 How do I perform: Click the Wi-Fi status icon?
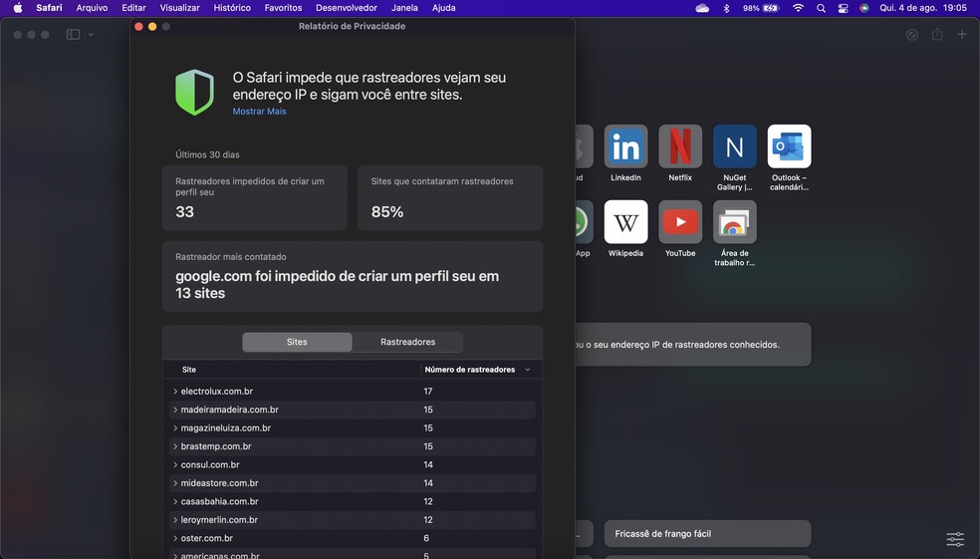(798, 8)
